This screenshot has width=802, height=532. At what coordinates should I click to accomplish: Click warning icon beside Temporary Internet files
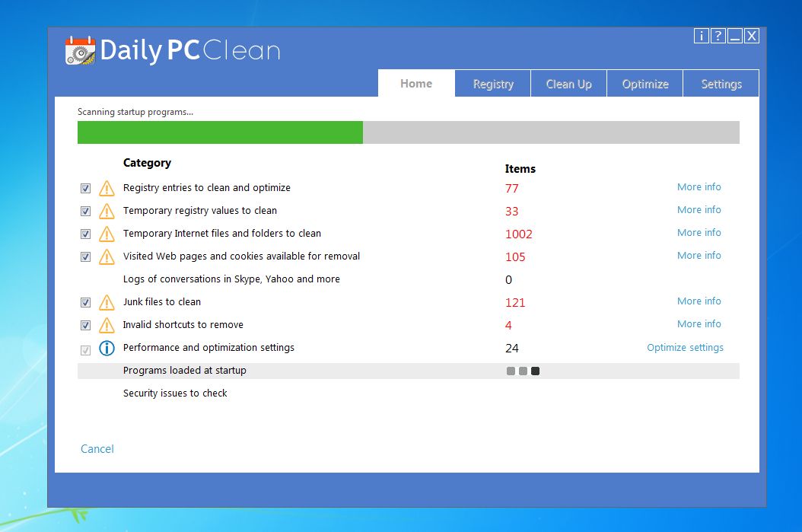pyautogui.click(x=107, y=234)
